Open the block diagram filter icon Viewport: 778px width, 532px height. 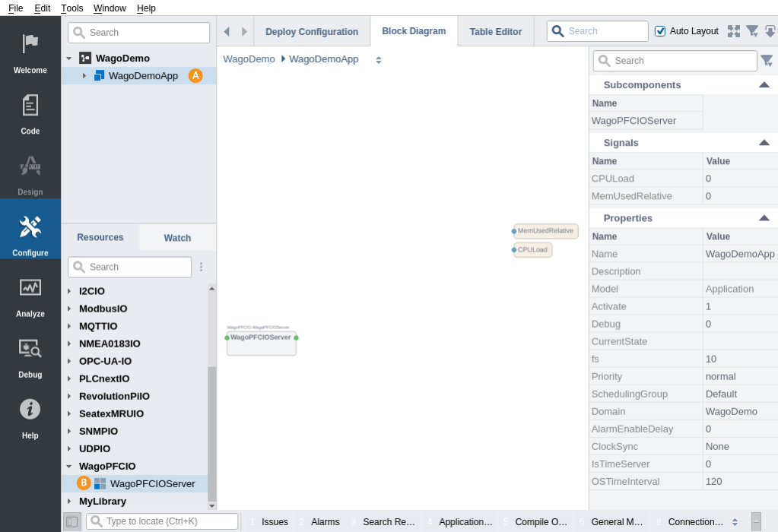(x=752, y=31)
